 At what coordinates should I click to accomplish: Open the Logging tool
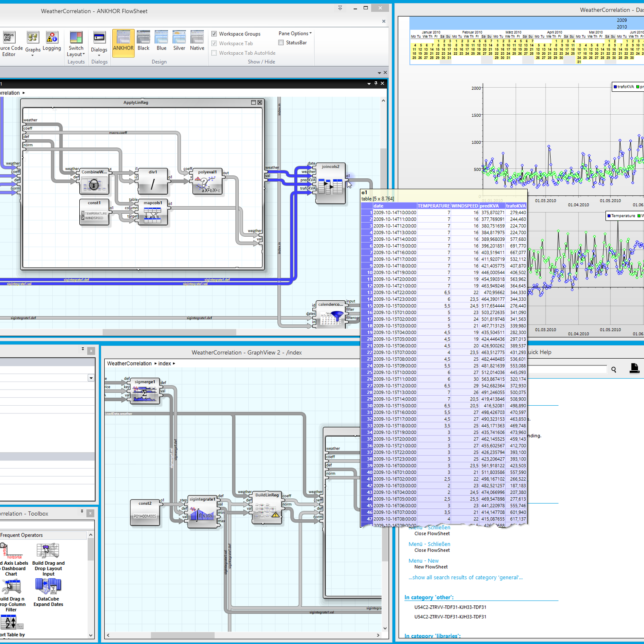(x=52, y=42)
